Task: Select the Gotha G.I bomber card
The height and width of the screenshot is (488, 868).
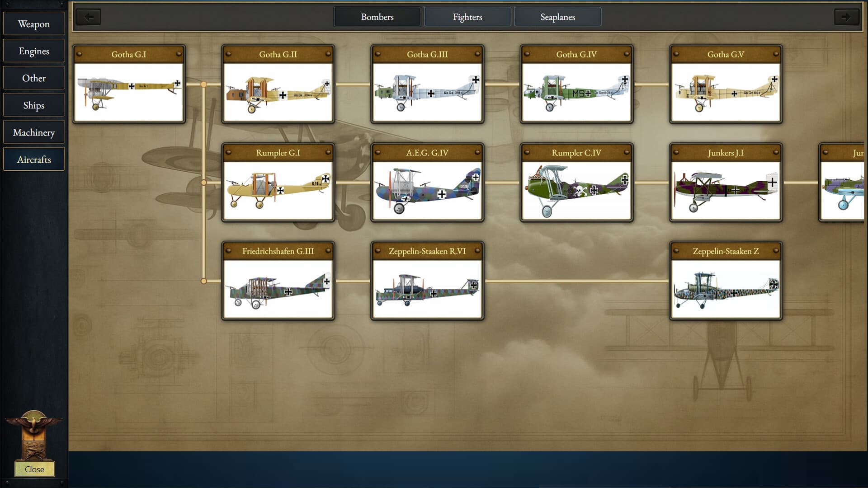Action: point(129,84)
